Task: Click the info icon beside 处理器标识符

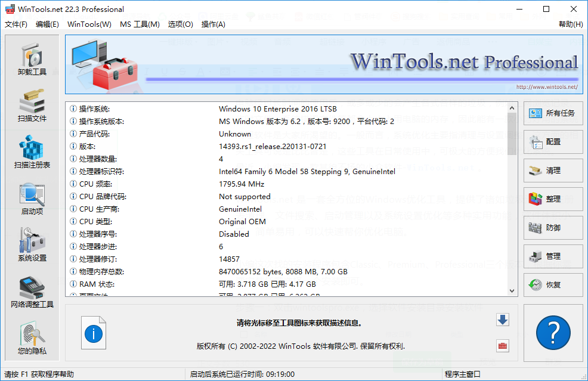Action: click(x=73, y=171)
